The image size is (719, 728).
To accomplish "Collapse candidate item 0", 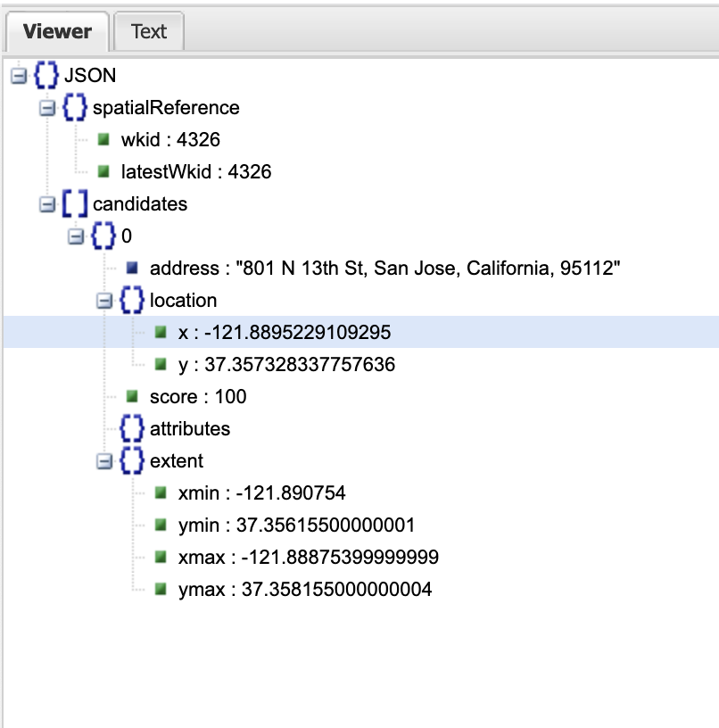I will (x=75, y=237).
